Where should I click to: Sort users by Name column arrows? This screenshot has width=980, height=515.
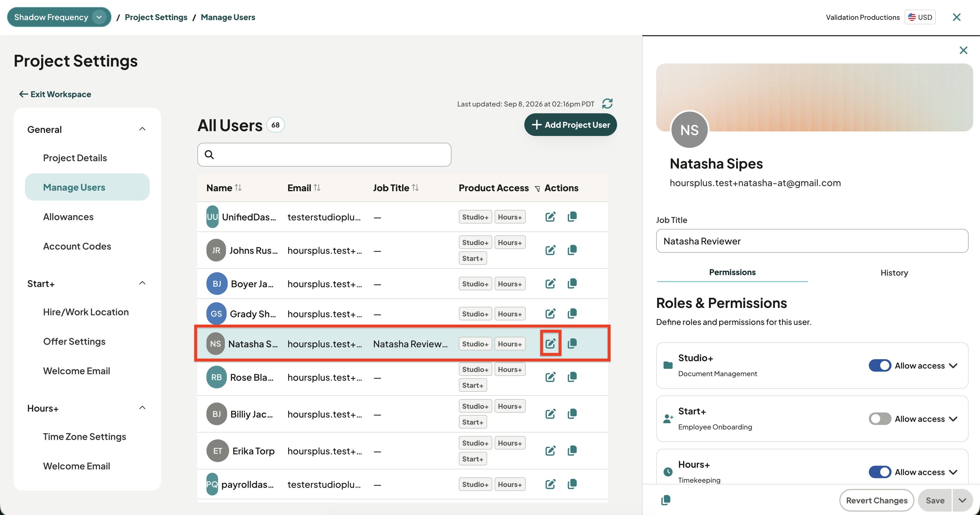click(238, 188)
